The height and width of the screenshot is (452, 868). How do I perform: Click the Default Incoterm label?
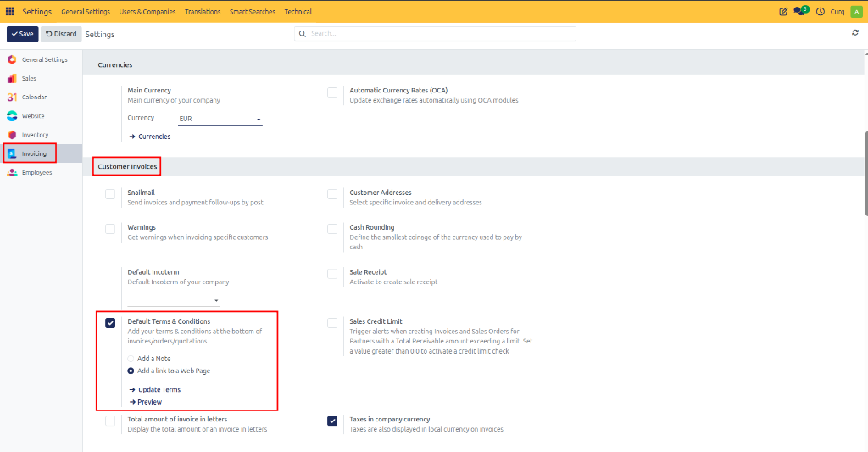coord(153,272)
